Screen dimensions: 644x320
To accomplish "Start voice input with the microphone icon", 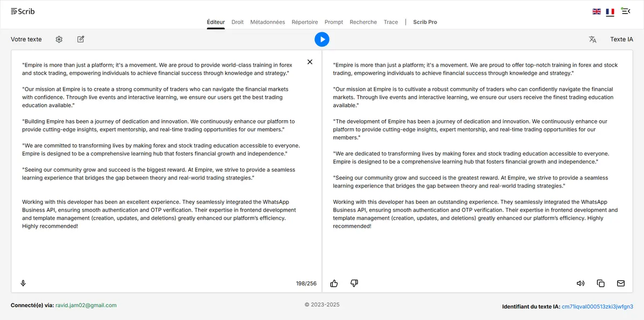I will [23, 283].
